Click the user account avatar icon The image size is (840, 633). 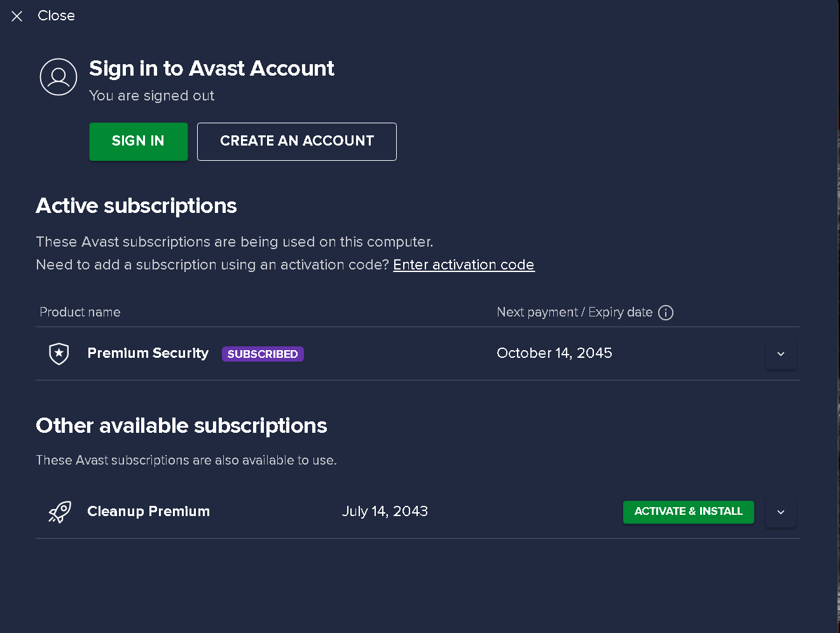[x=59, y=77]
